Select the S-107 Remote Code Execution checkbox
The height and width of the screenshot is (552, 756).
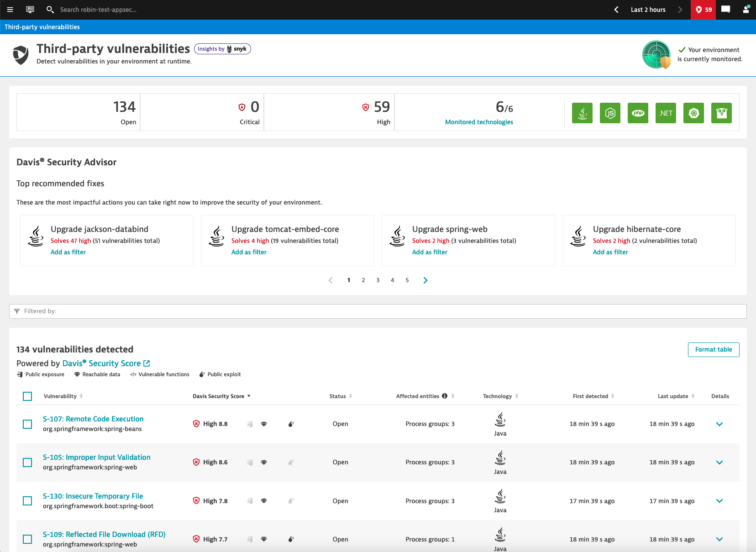pos(27,424)
